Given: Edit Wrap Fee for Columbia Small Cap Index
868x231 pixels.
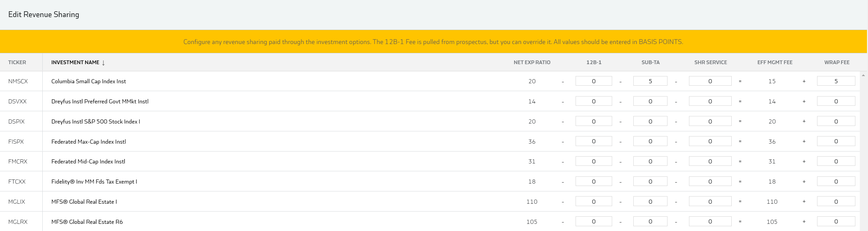Looking at the screenshot, I should point(836,81).
